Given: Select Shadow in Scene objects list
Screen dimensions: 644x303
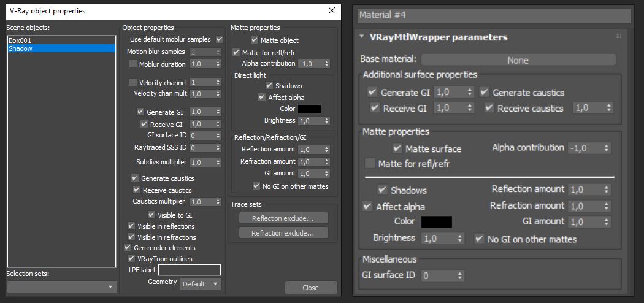Looking at the screenshot, I should pyautogui.click(x=61, y=48).
